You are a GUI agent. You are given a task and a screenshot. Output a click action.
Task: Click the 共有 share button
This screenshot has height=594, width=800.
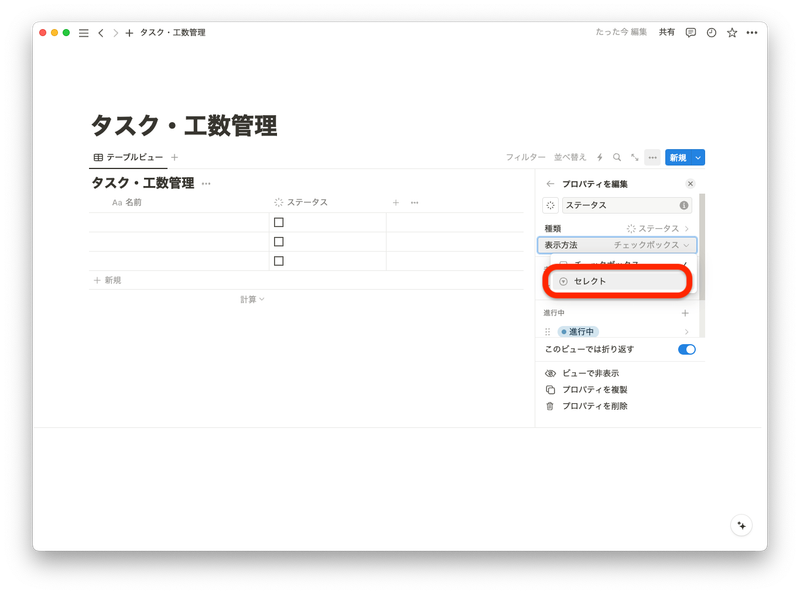(666, 32)
